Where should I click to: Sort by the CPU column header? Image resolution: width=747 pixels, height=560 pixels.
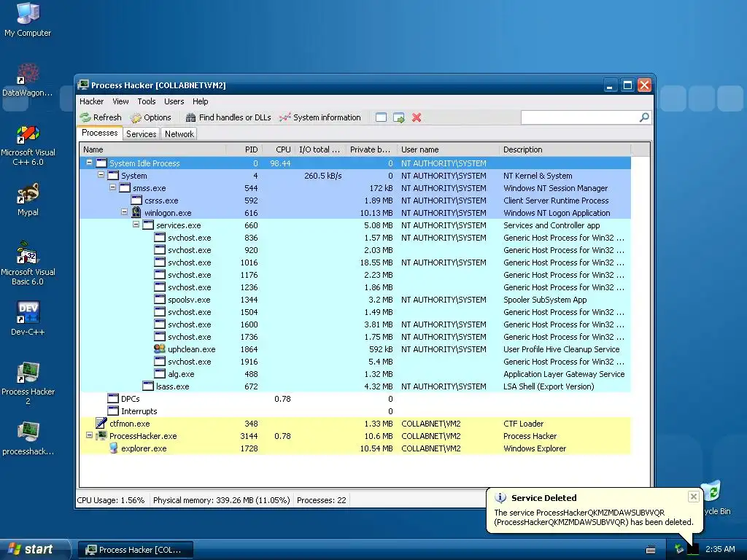click(x=279, y=149)
